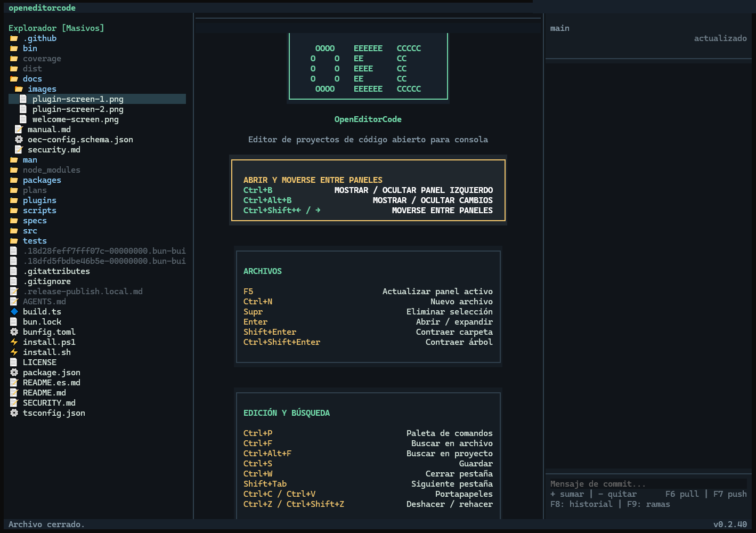Open SECURITY.md in the root
Image resolution: width=756 pixels, height=533 pixels.
click(x=49, y=403)
